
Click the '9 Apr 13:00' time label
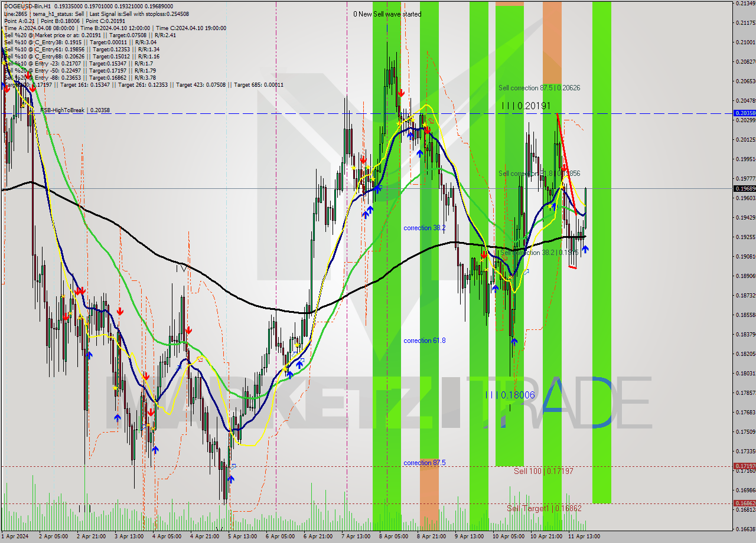469,536
